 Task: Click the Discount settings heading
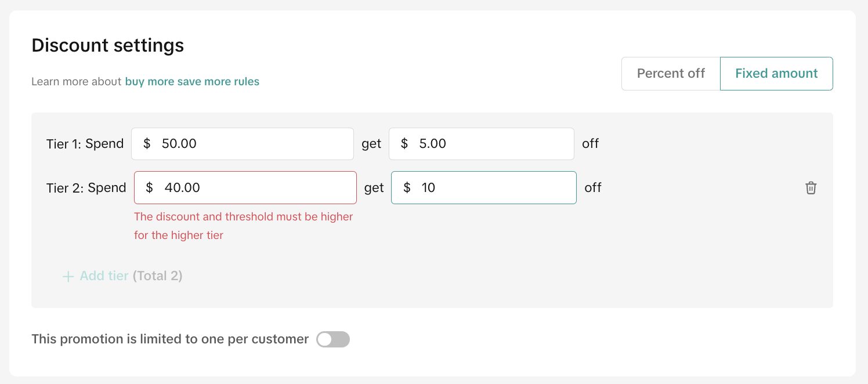point(107,45)
